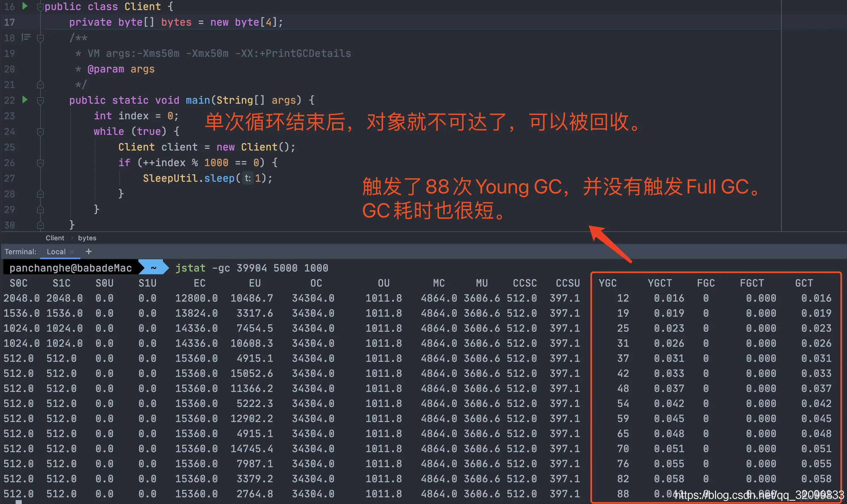Collapse the main method fold at line 22
Screen dimensions: 847x504
pyautogui.click(x=40, y=100)
